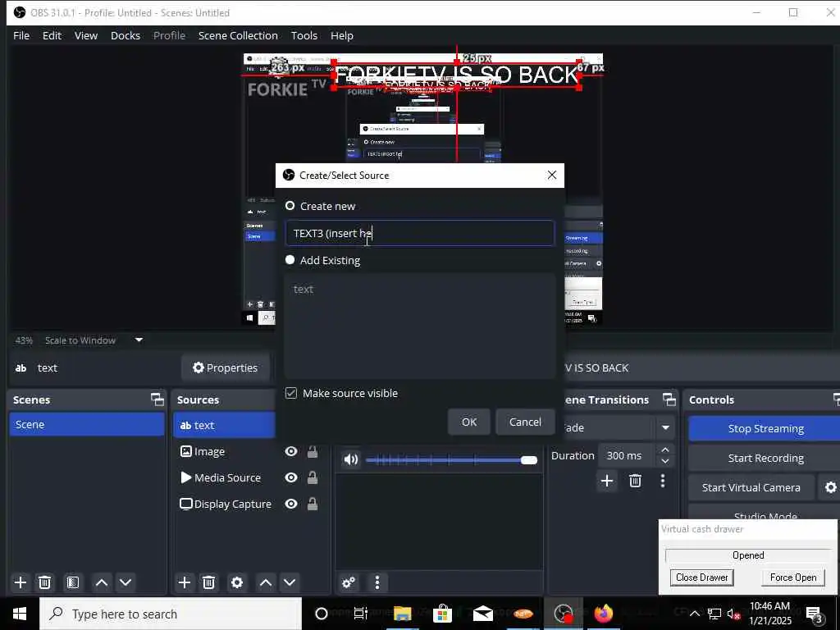This screenshot has height=630, width=840.
Task: Close the Create/Select Source dialog
Action: coord(552,176)
